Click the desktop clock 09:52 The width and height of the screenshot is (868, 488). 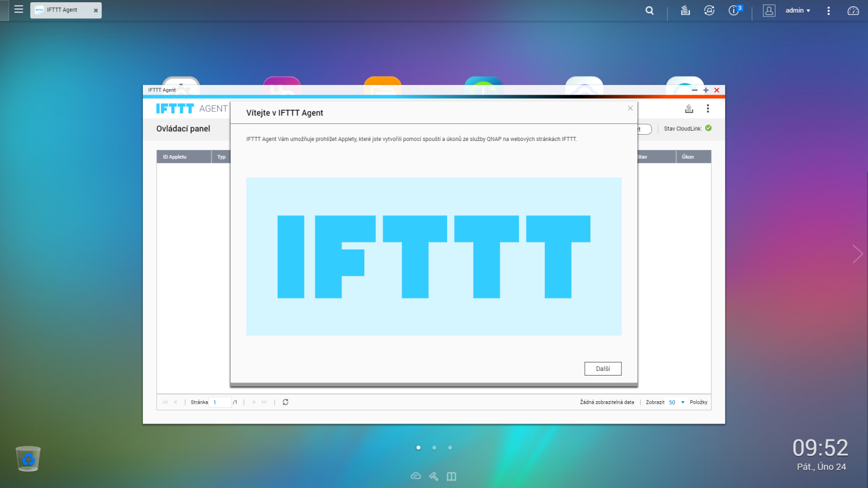821,448
